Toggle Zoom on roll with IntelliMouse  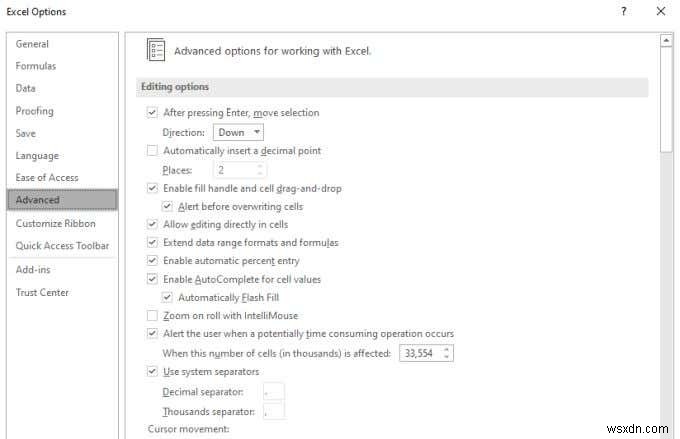152,316
